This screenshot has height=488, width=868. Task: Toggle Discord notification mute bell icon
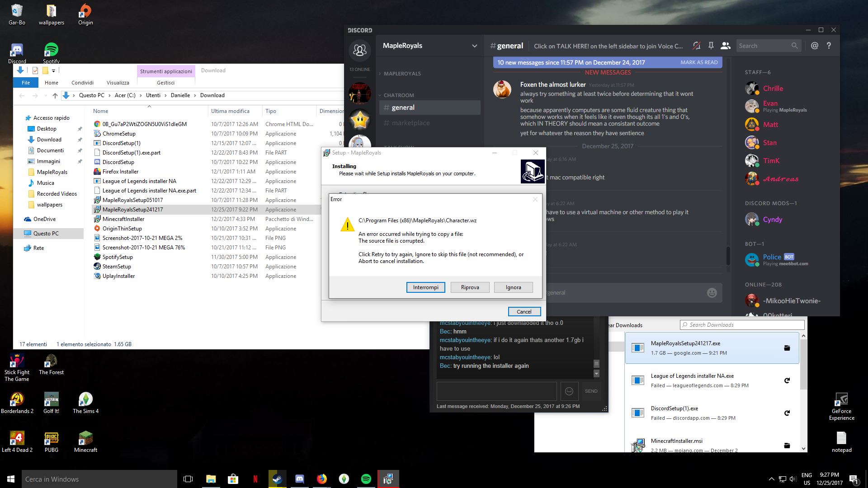697,46
